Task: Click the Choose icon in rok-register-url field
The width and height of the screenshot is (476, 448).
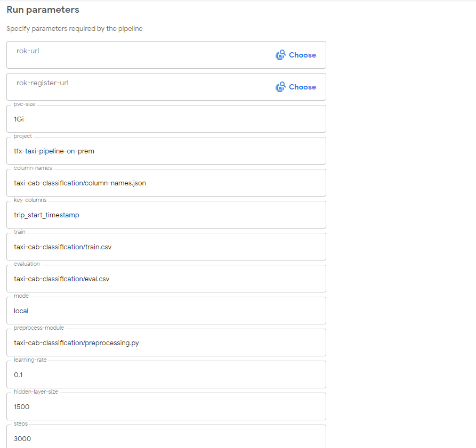Action: 280,87
